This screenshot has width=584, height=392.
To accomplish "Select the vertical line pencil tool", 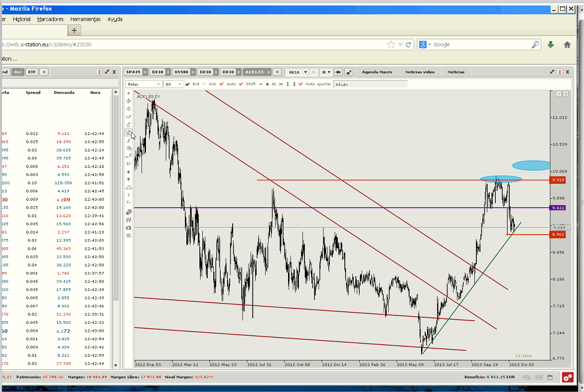I will click(x=129, y=117).
